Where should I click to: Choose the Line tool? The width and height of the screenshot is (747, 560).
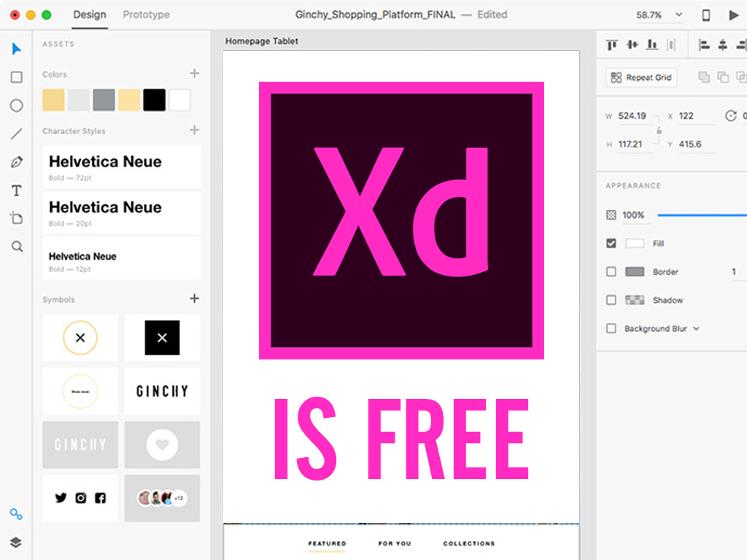pos(17,134)
